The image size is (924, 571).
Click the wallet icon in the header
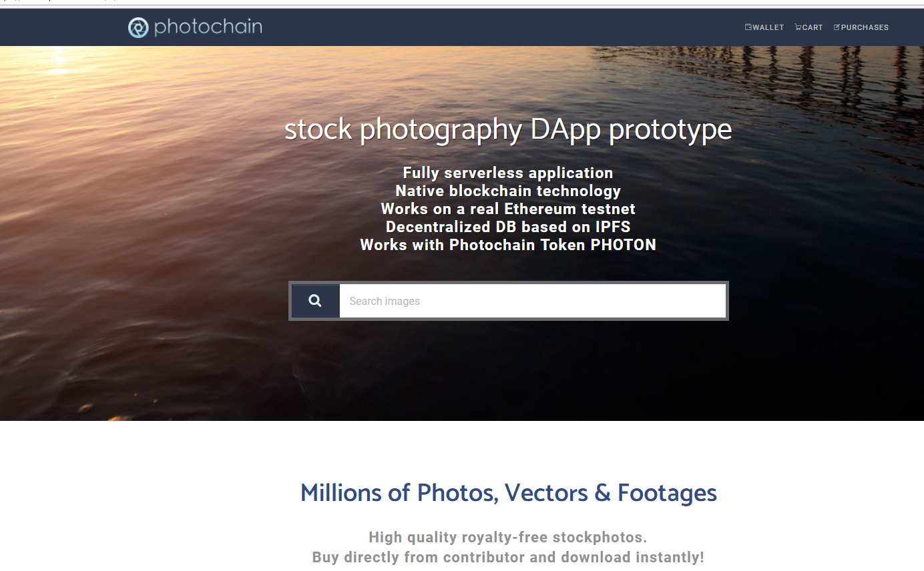[748, 27]
